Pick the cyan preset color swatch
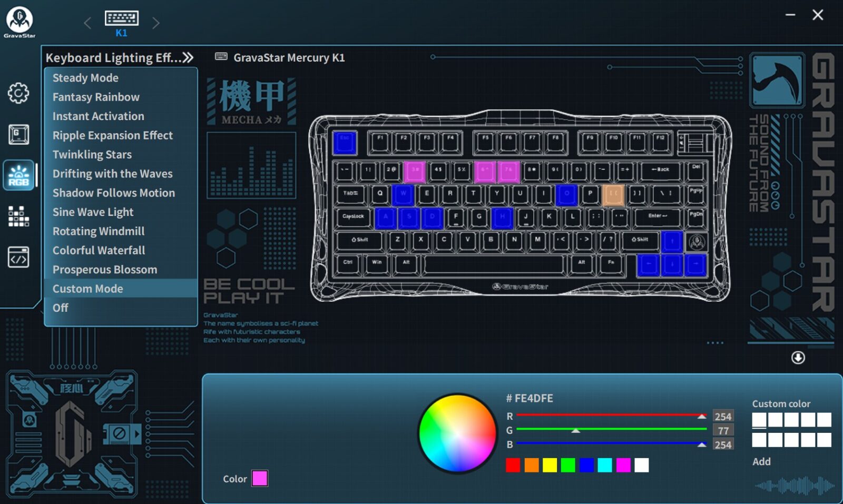The image size is (843, 504). 605,465
